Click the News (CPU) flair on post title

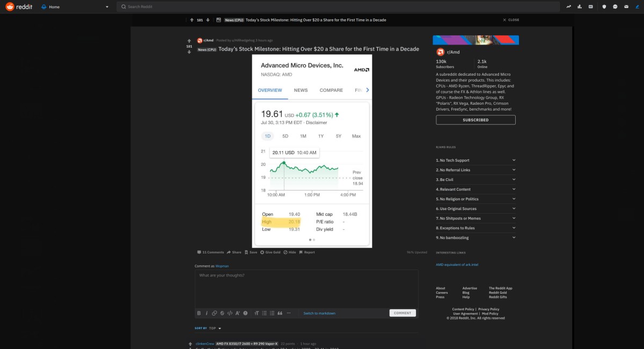coord(207,49)
